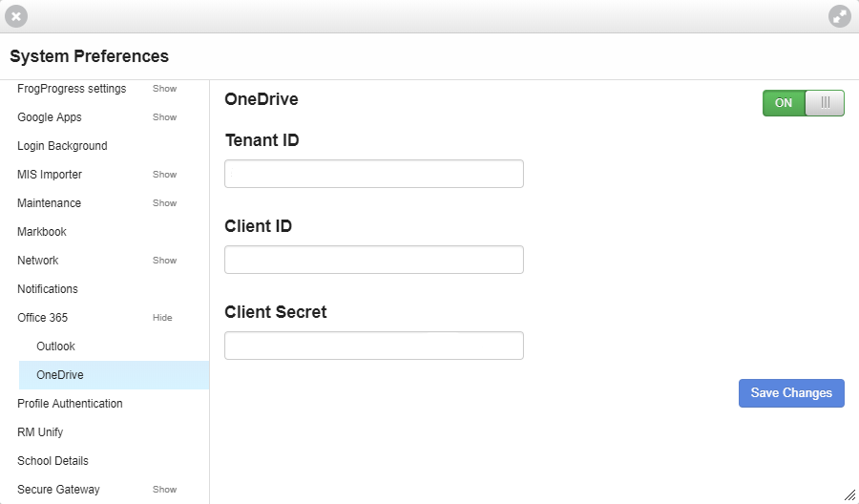Open Outlook under Office 365

pos(56,346)
